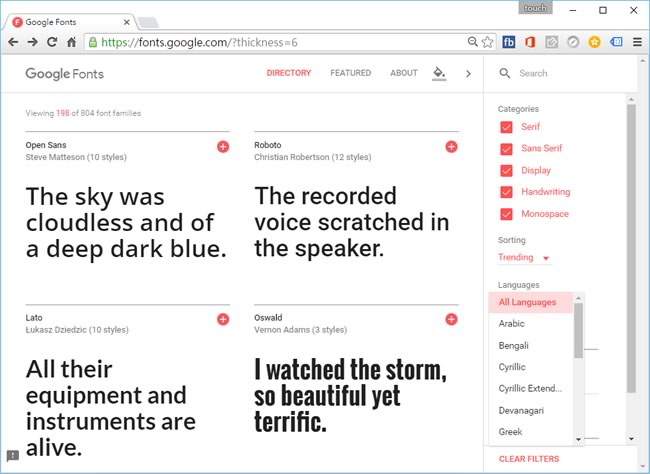Open the DIRECTORY nav tab
The height and width of the screenshot is (474, 650).
(289, 73)
